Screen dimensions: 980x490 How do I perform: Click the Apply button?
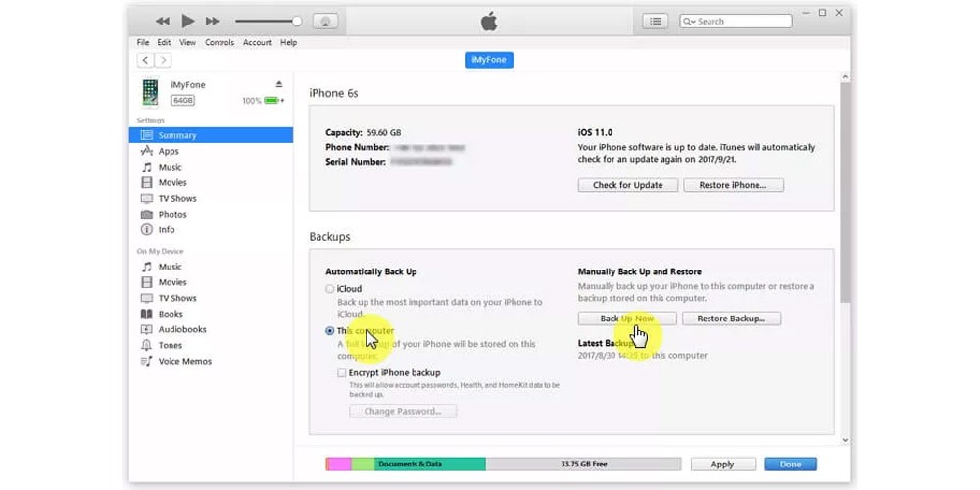coord(722,465)
